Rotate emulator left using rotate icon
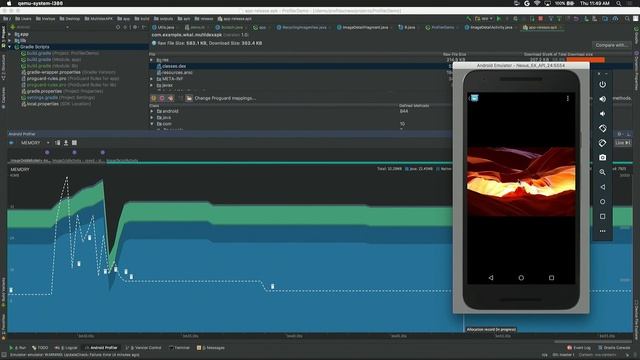This screenshot has height=360, width=640. click(x=602, y=128)
